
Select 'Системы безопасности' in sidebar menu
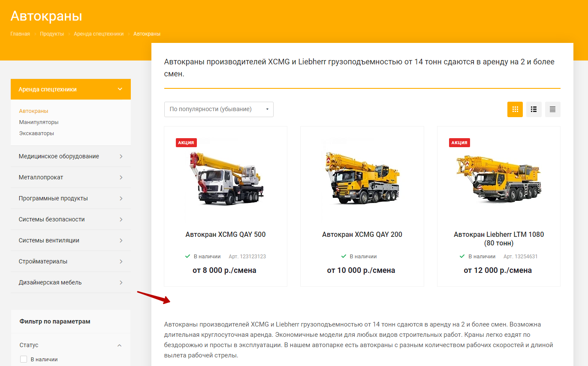pyautogui.click(x=52, y=220)
